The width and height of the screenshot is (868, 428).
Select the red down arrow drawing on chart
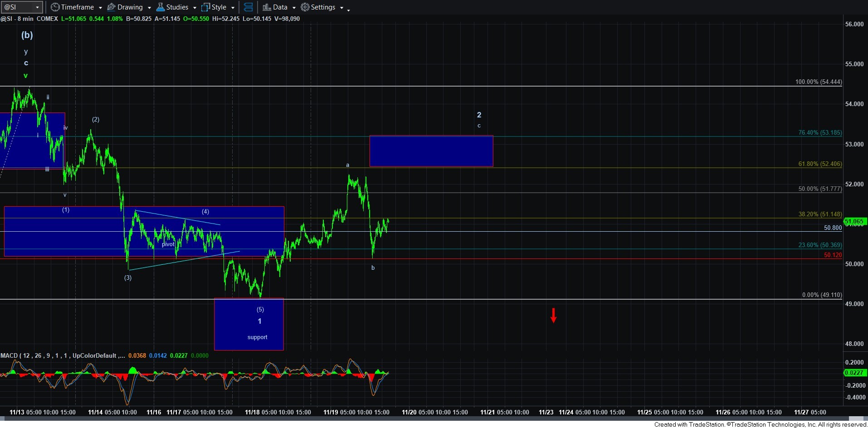tap(553, 315)
